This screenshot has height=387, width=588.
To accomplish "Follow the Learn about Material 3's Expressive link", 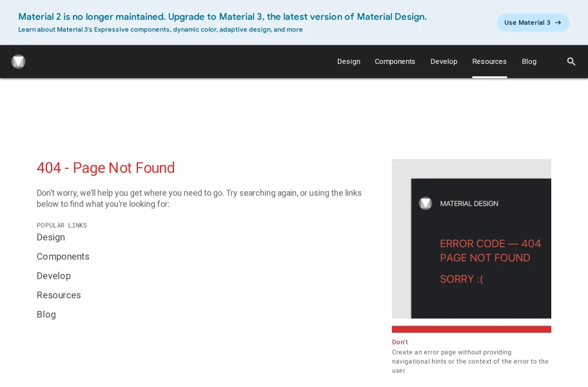I will (161, 30).
